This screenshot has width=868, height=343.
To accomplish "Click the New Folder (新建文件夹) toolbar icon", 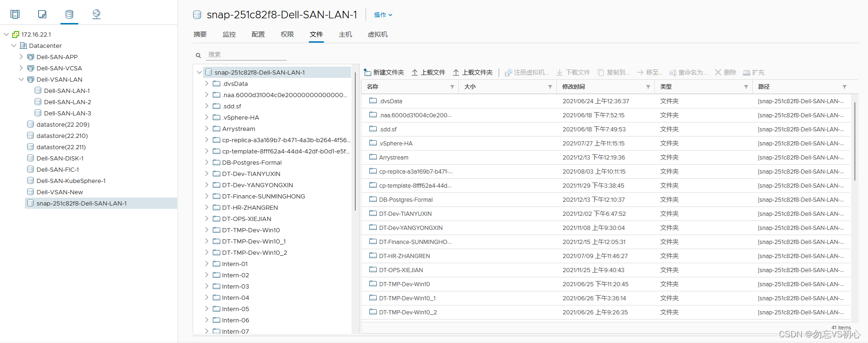I will click(x=368, y=72).
